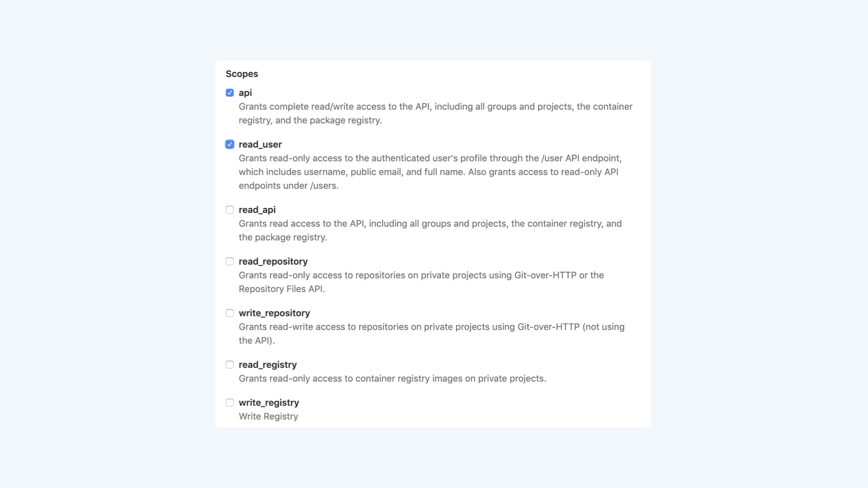
Task: Uncheck the read_user scope checkbox
Action: [x=230, y=144]
